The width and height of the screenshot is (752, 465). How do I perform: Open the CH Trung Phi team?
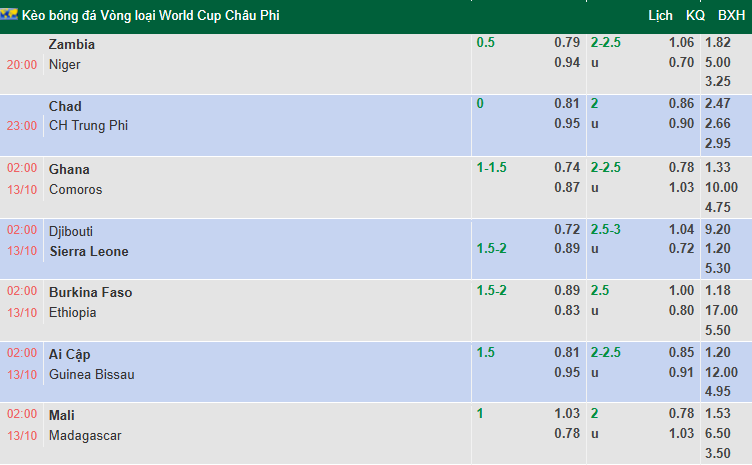point(88,126)
